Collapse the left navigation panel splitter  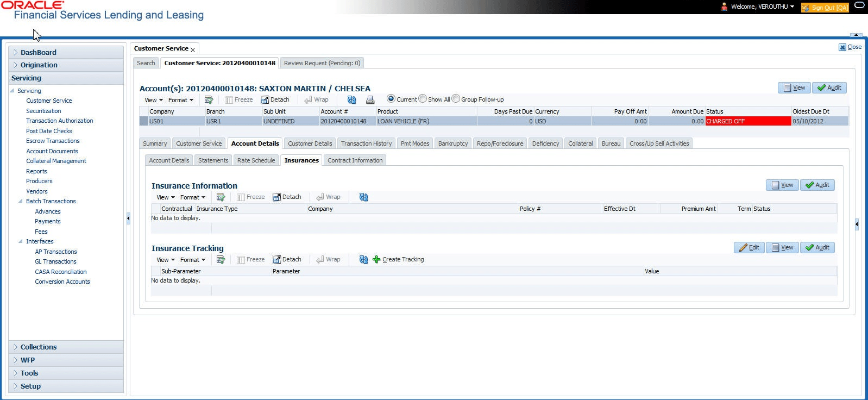(x=128, y=218)
